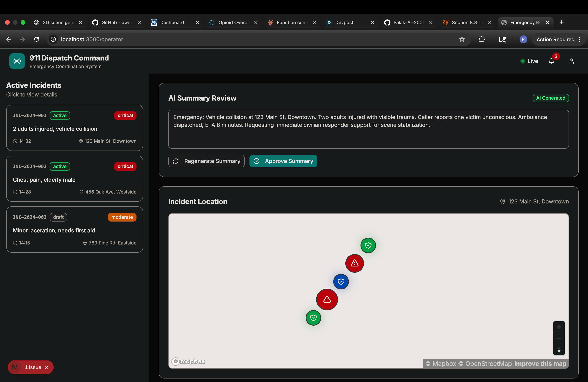
Task: Open incident INC-2024-002 chest pain card
Action: (74, 179)
